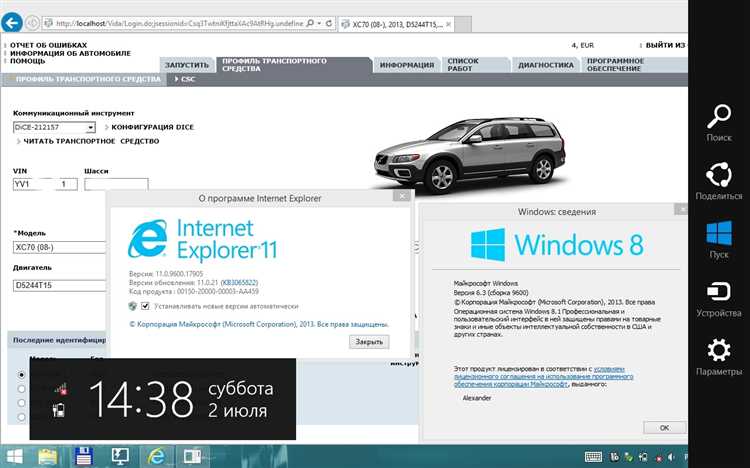
Task: Click the Microsoft Corporation copyright link in About dialog
Action: (259, 324)
